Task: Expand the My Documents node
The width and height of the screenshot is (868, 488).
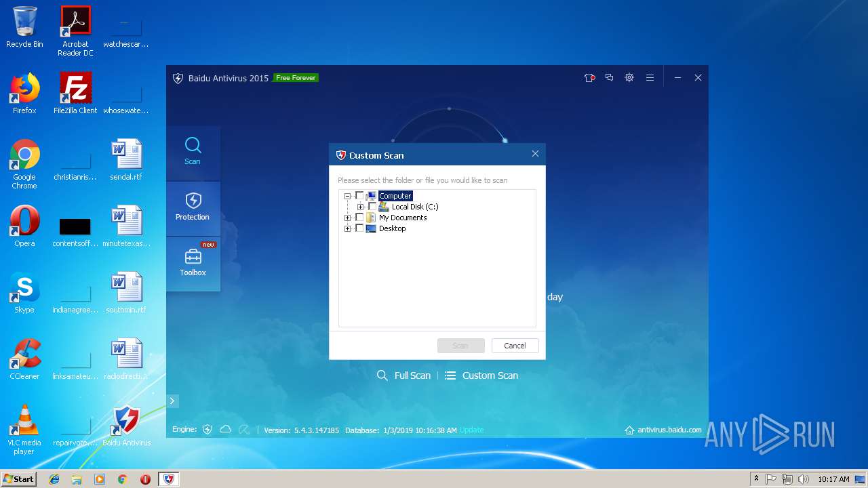Action: [347, 218]
